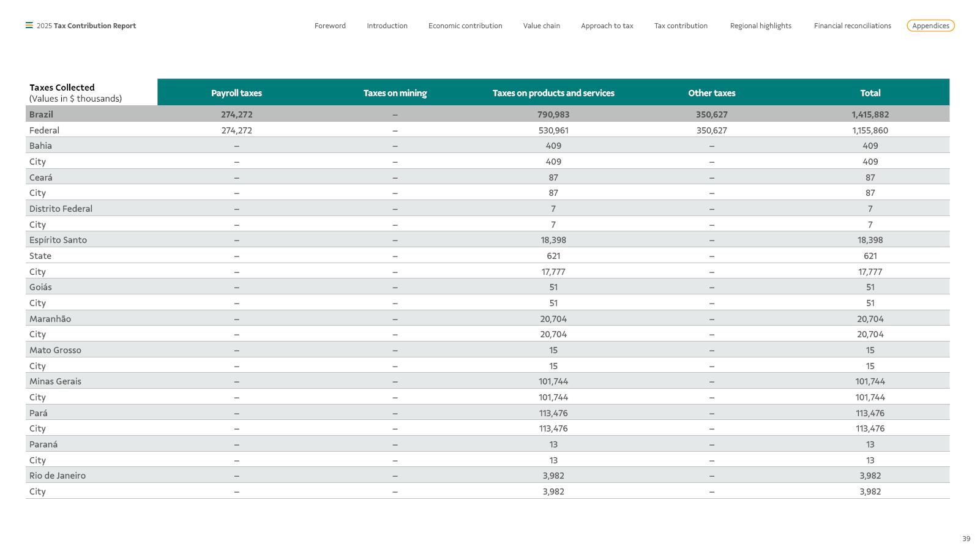Select the Espírito Santo row label
Viewport: 980px width, 549px height.
(58, 240)
